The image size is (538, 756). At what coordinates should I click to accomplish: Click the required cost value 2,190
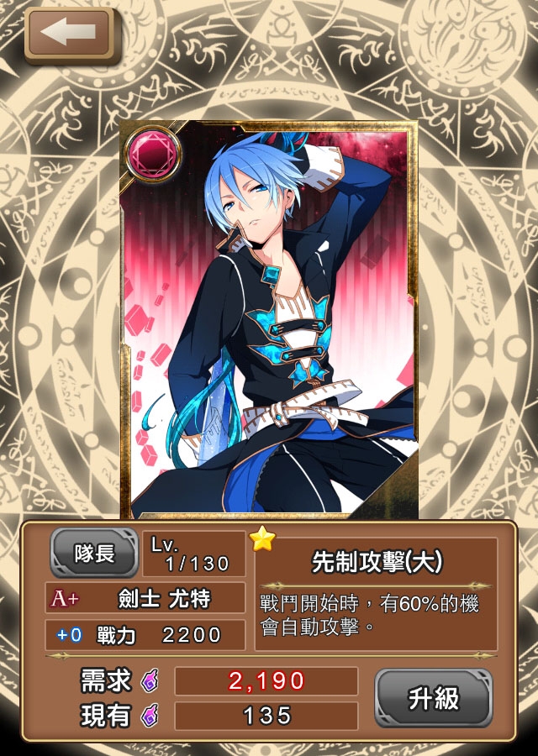point(266,681)
